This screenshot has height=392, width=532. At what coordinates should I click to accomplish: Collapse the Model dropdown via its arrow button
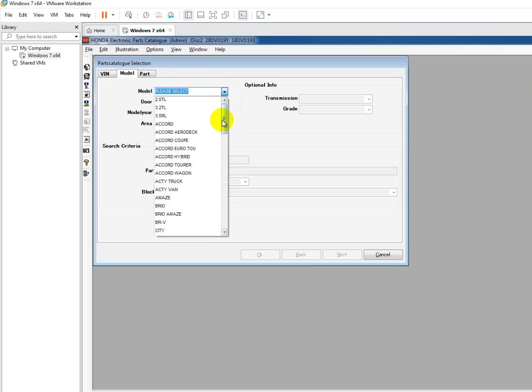coord(225,92)
